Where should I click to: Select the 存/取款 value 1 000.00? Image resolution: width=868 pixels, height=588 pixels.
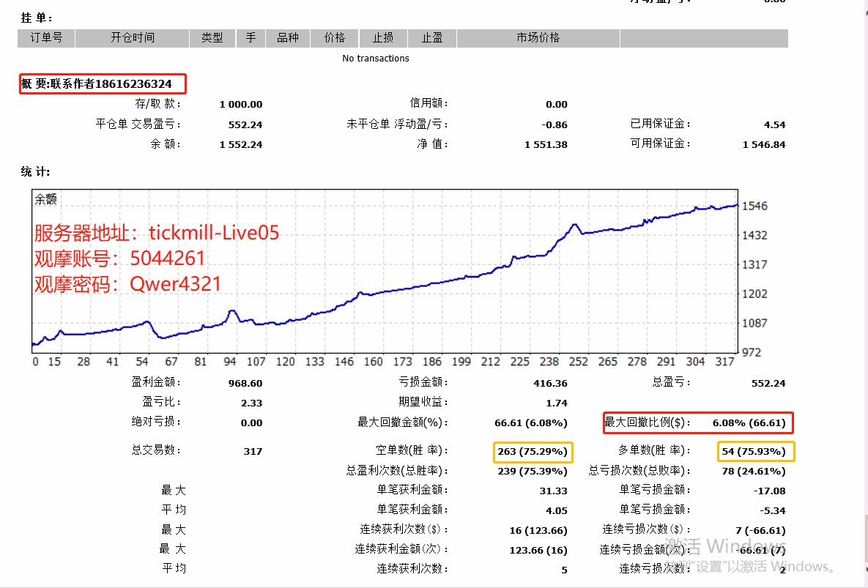click(x=241, y=104)
